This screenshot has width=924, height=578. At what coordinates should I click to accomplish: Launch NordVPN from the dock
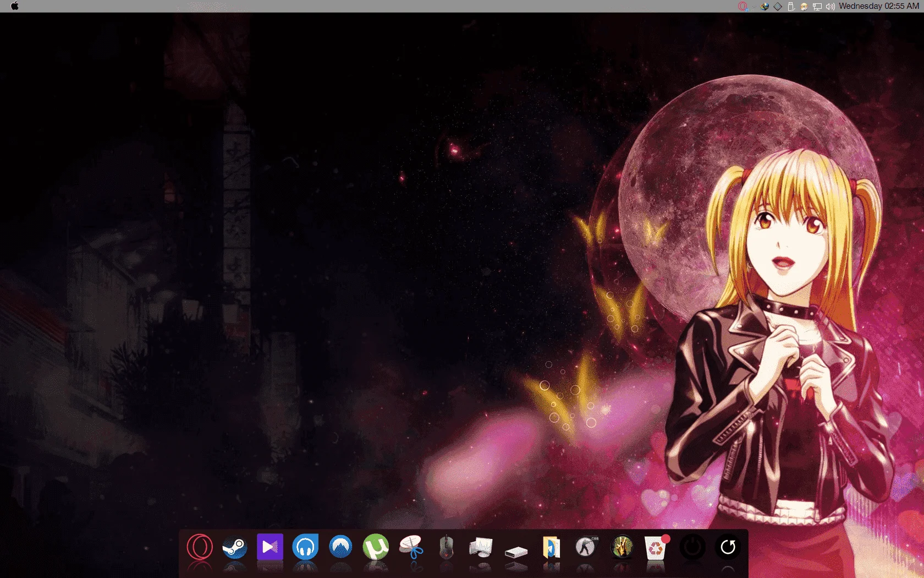click(x=340, y=547)
